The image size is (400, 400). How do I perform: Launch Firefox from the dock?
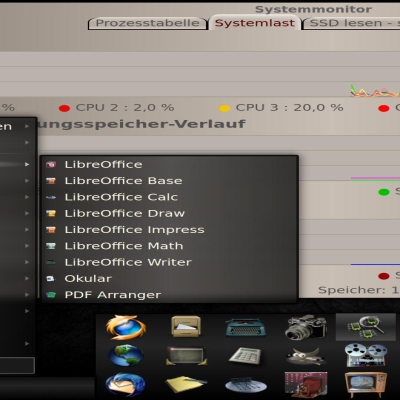click(126, 327)
